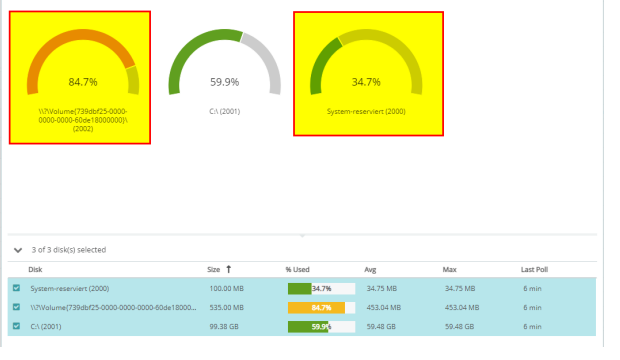The width and height of the screenshot is (620, 360).
Task: Click the orange 84.7% usage bar
Action: 321,308
